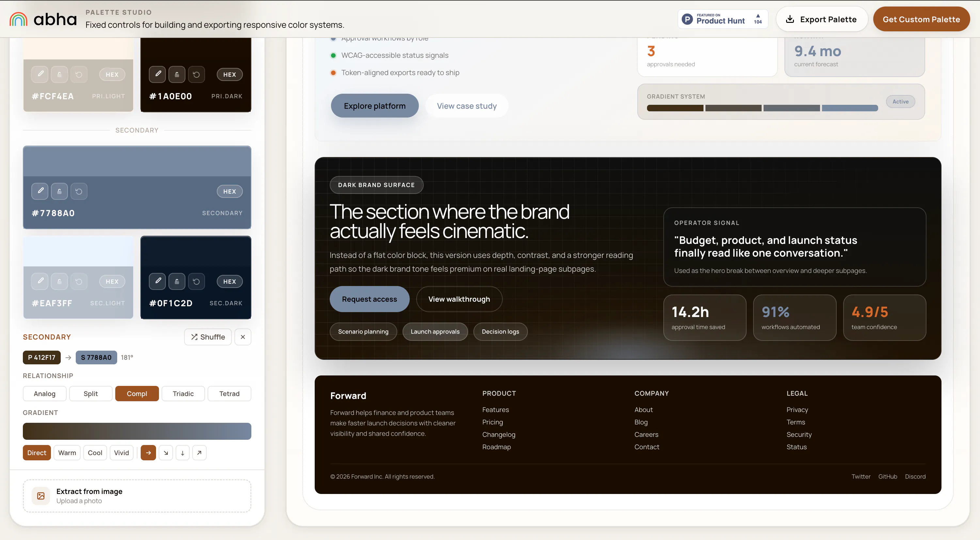Shuffle the secondary color
The image size is (980, 540).
[208, 337]
